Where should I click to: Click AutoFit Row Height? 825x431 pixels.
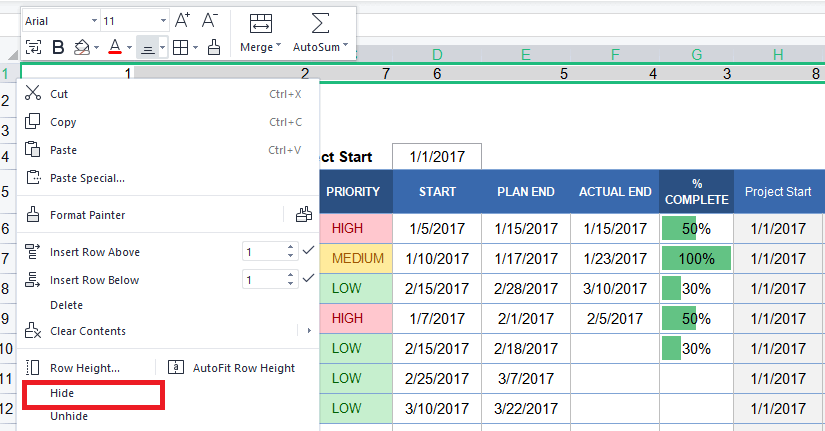point(233,368)
